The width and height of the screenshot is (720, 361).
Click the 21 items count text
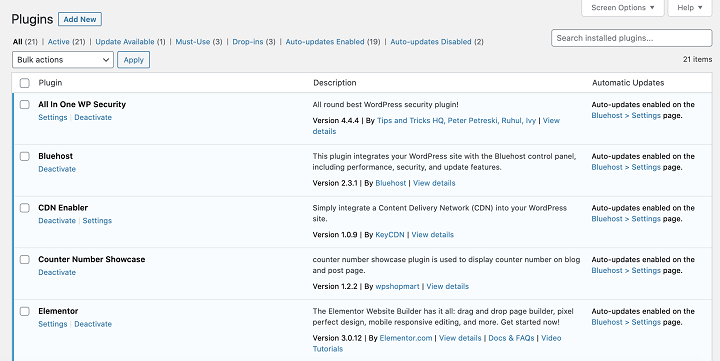[698, 59]
